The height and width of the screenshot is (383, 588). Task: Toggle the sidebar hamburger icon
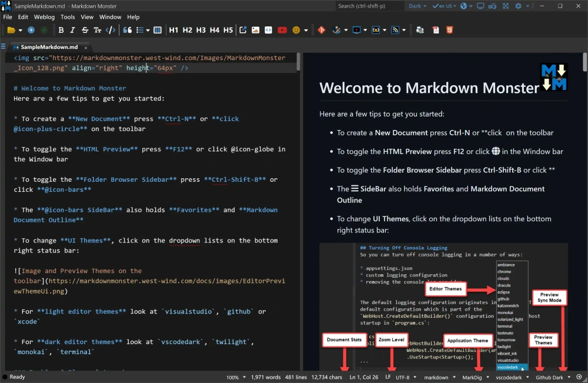[3, 46]
